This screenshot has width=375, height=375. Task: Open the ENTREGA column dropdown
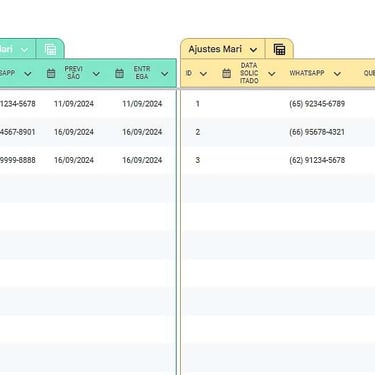(x=164, y=74)
